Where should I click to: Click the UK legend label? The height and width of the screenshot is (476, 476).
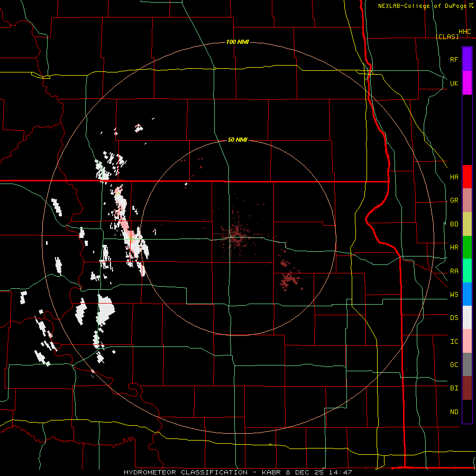click(454, 83)
